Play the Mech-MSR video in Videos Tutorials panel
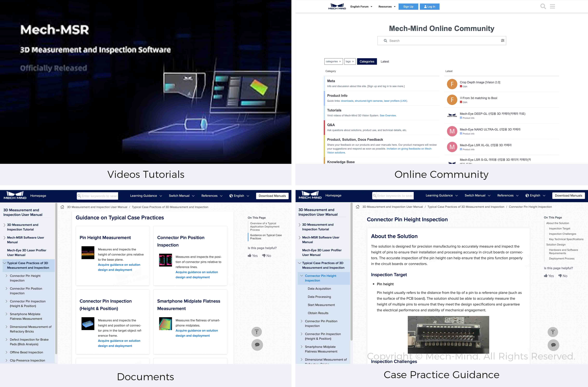Viewport: 588px width, 387px height. 146,82
